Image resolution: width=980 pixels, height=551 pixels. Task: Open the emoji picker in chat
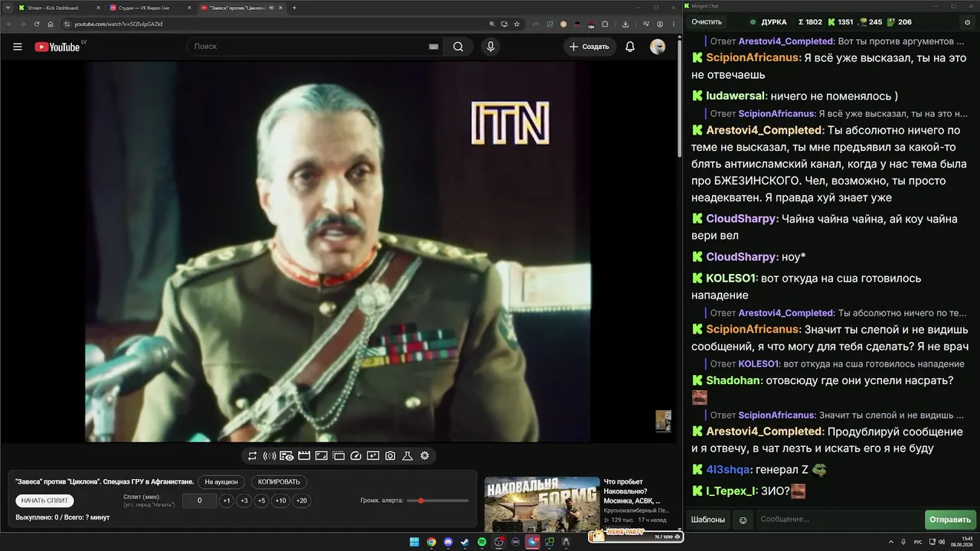743,520
